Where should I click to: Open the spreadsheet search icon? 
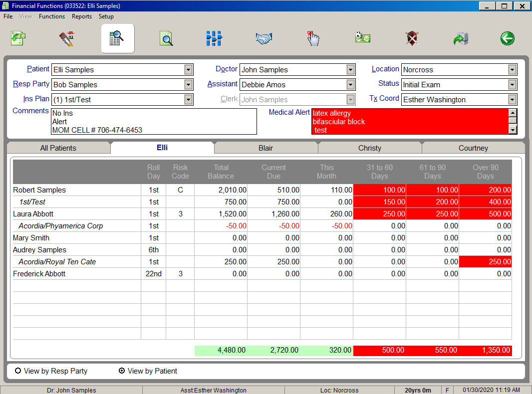(x=166, y=38)
